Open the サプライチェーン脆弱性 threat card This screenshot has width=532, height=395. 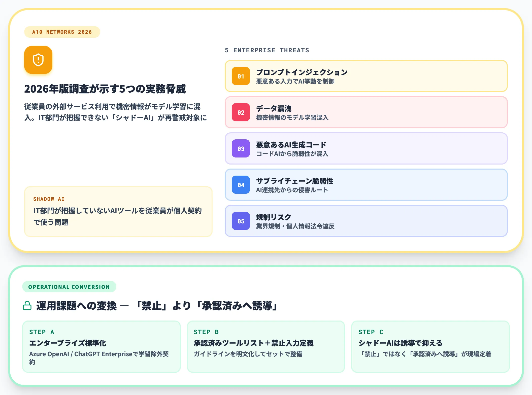tap(366, 185)
